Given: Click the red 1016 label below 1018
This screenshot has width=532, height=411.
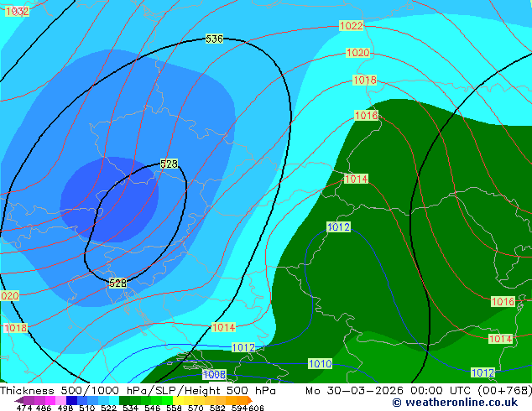Looking at the screenshot, I should (366, 115).
